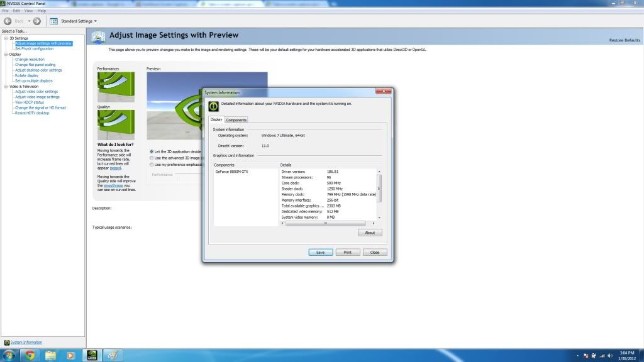Image resolution: width=644 pixels, height=362 pixels.
Task: Click the Details vertical scrollbar
Action: click(x=379, y=189)
